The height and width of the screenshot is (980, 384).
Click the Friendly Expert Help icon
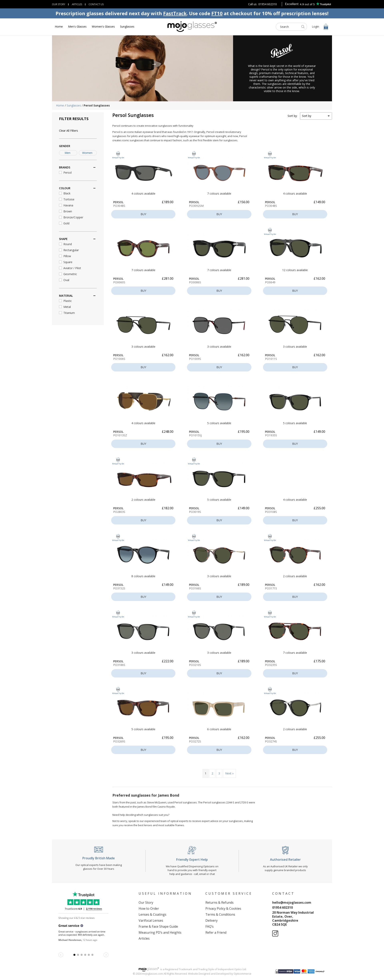192,850
